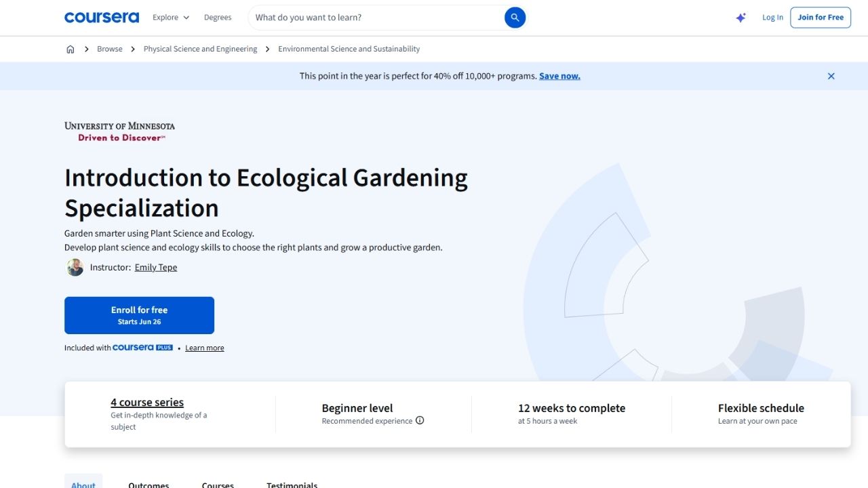Image resolution: width=868 pixels, height=488 pixels.
Task: Open the sparkle AI assistant icon
Action: point(741,18)
